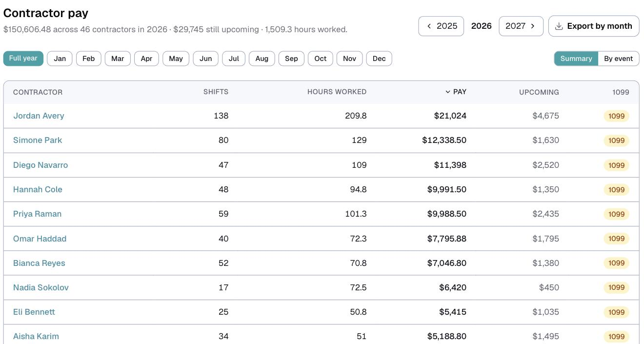This screenshot has height=344, width=644.
Task: Click 1099 badge for Nadia Sokolov
Action: click(x=617, y=288)
